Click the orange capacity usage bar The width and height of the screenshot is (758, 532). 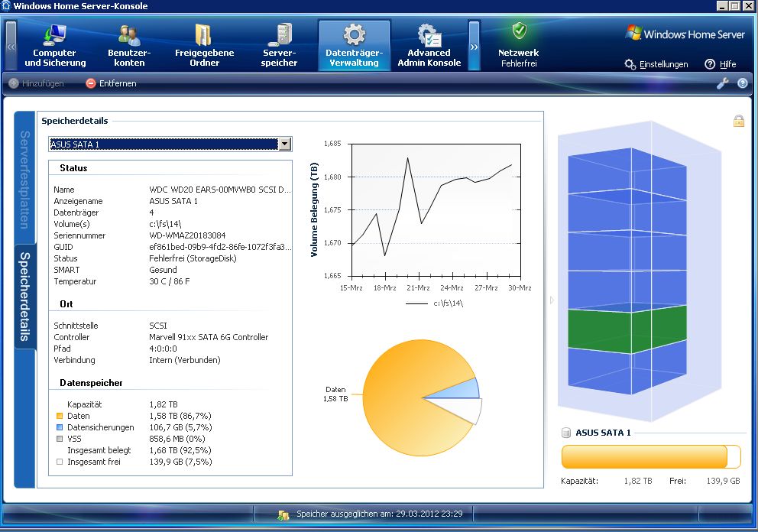[651, 456]
